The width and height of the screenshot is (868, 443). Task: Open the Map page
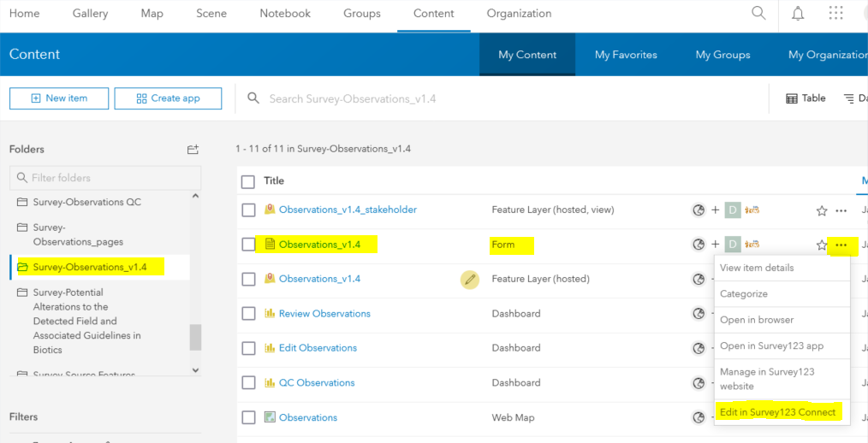(x=152, y=14)
